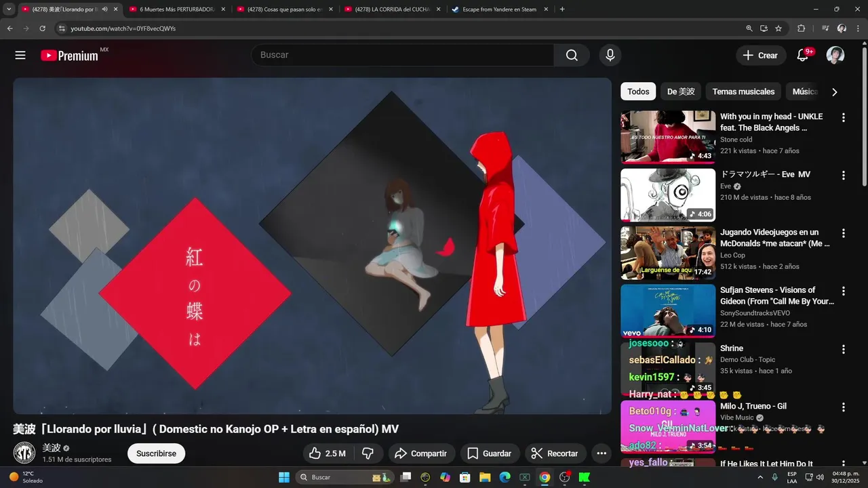Open Jugando Videojuegos en un McDonalds thumbnail
Screen dimensions: 868x488
[668, 253]
